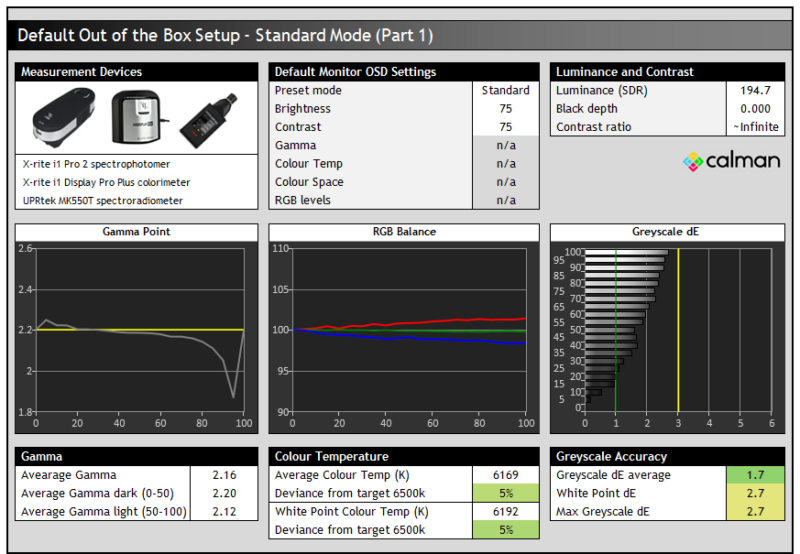The image size is (800, 554).
Task: Click the yellow target line in Gamma Point chart
Action: coord(140,329)
